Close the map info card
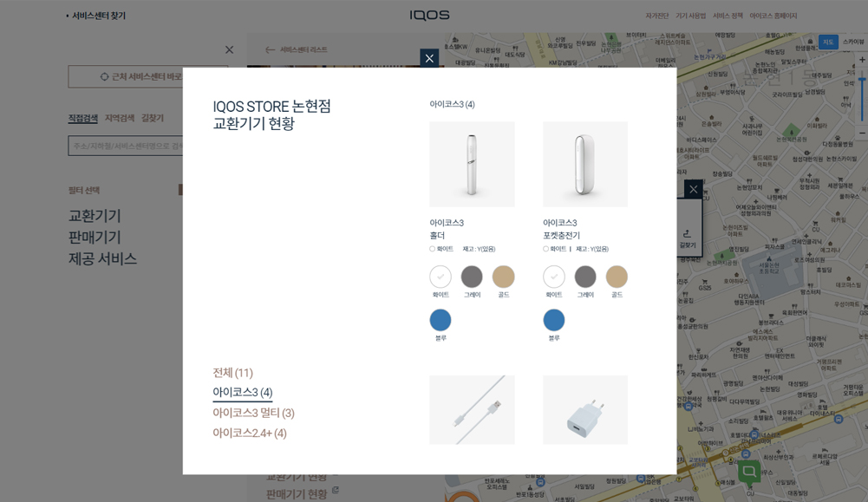 (693, 189)
